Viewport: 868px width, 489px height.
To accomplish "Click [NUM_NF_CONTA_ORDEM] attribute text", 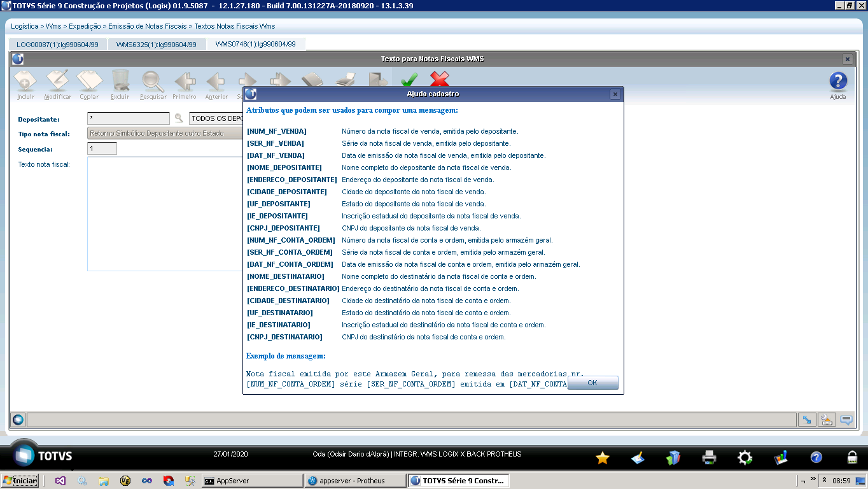I will [291, 240].
